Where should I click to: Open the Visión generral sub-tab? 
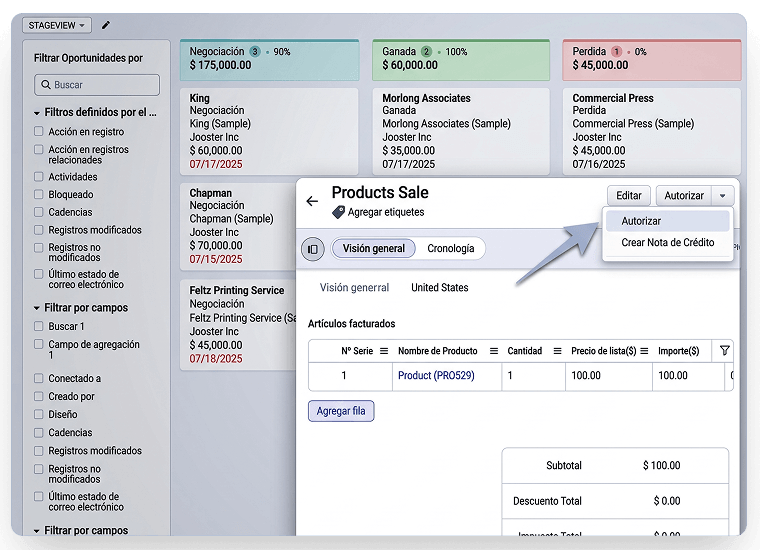pyautogui.click(x=354, y=287)
